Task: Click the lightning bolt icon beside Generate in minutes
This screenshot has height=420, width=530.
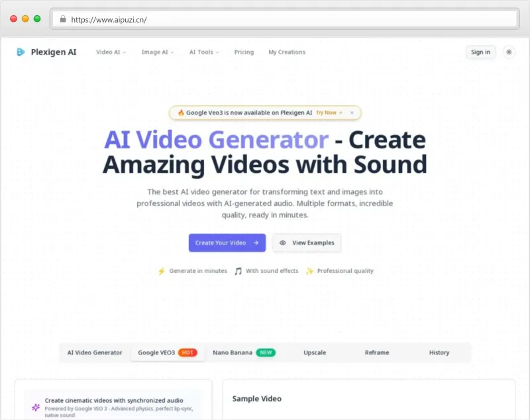Action: click(162, 271)
